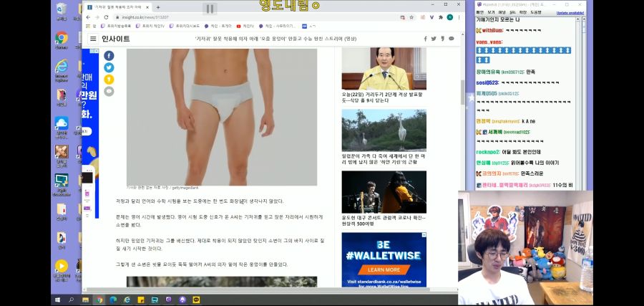Open the sidebar white giraffe story thumbnail
Screen dimensions: 644x306
[x=384, y=130]
